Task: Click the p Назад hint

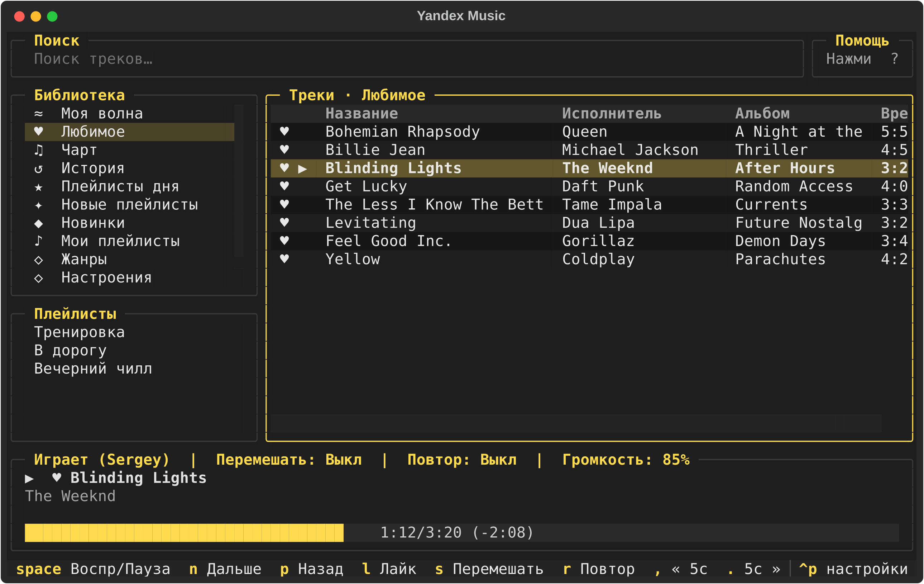Action: pyautogui.click(x=312, y=569)
